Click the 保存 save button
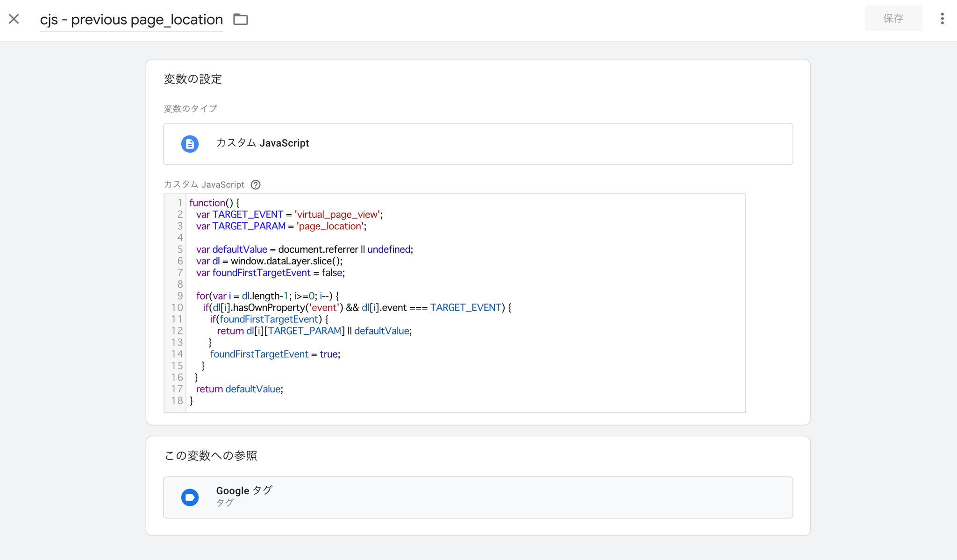The width and height of the screenshot is (957, 560). 893,18
